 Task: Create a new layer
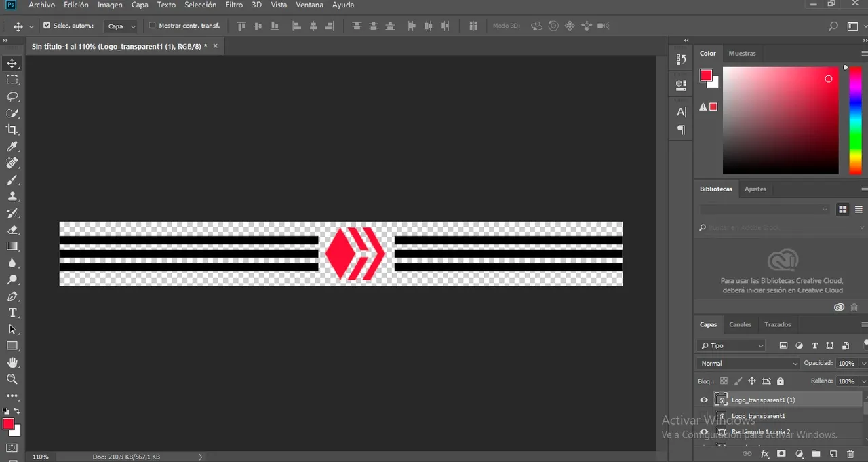coord(833,454)
